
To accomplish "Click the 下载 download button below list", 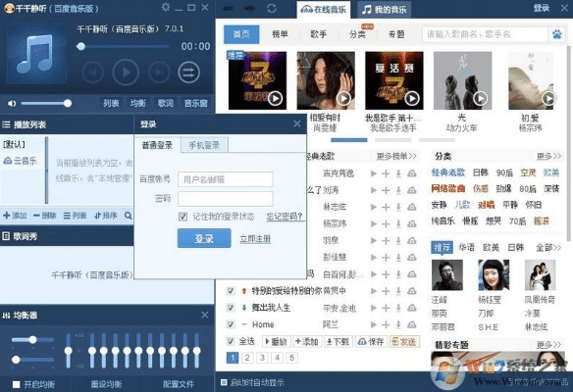I will point(338,342).
